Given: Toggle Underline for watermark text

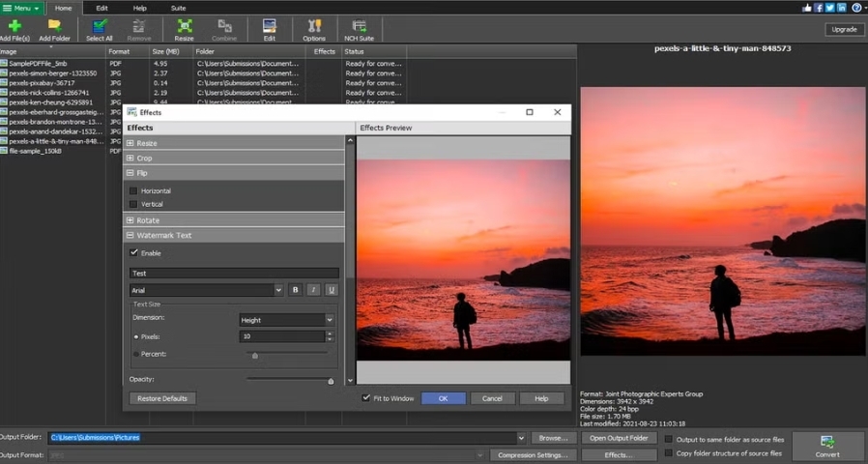Looking at the screenshot, I should (331, 290).
